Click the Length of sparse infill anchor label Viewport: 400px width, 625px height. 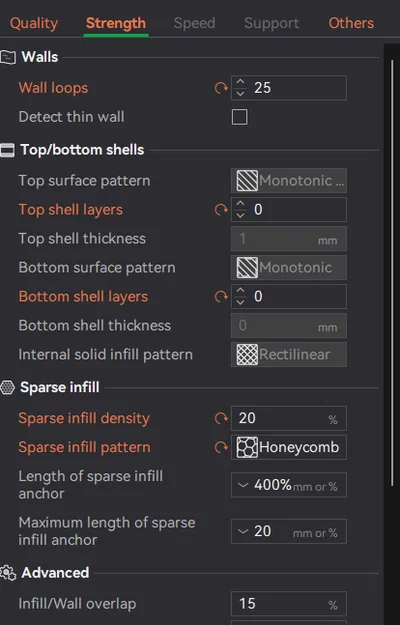tap(91, 485)
